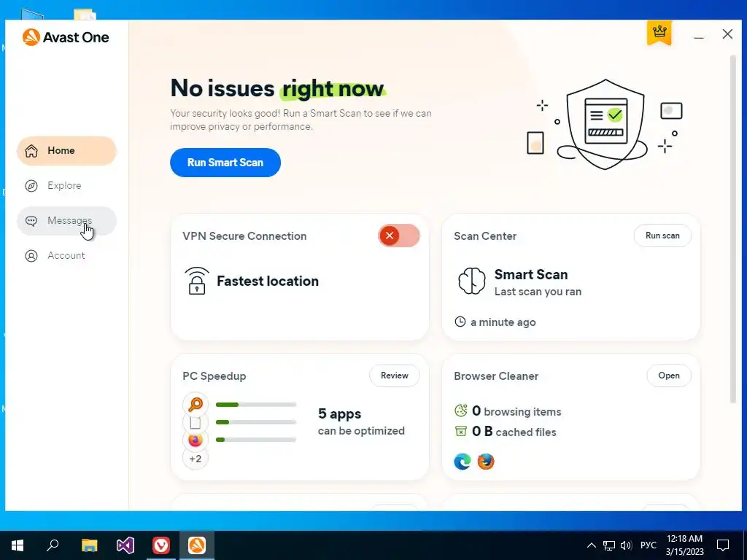747x560 pixels.
Task: Click the volume speaker tray icon
Action: coord(626,545)
